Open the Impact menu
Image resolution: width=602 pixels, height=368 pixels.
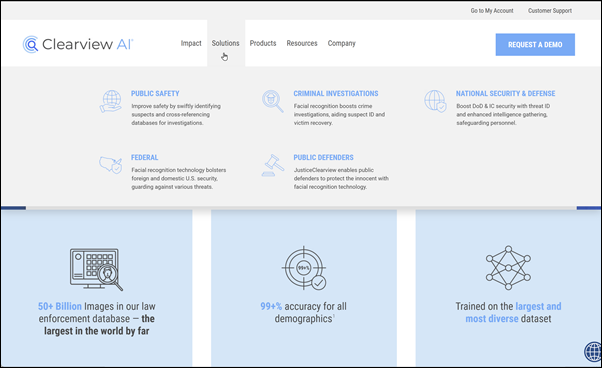click(191, 43)
